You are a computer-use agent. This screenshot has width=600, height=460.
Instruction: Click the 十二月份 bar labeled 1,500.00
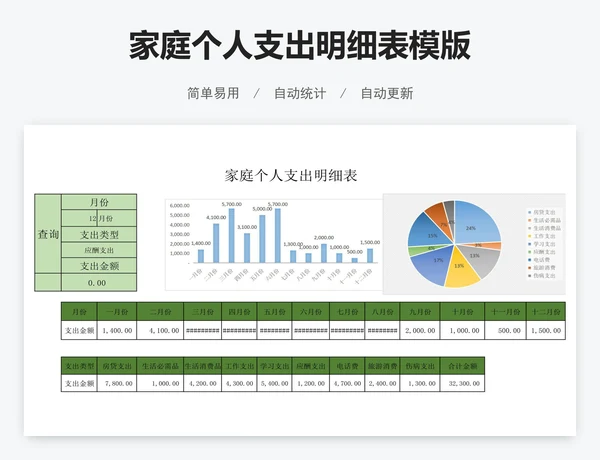coord(370,256)
